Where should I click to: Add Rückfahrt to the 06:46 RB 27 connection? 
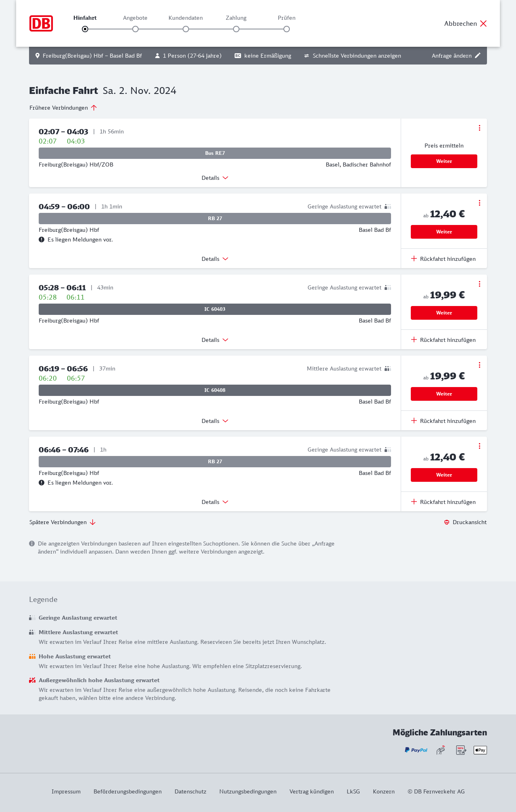point(443,502)
